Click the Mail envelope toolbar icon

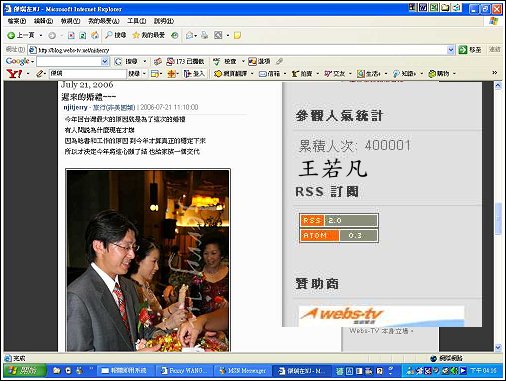click(x=189, y=35)
